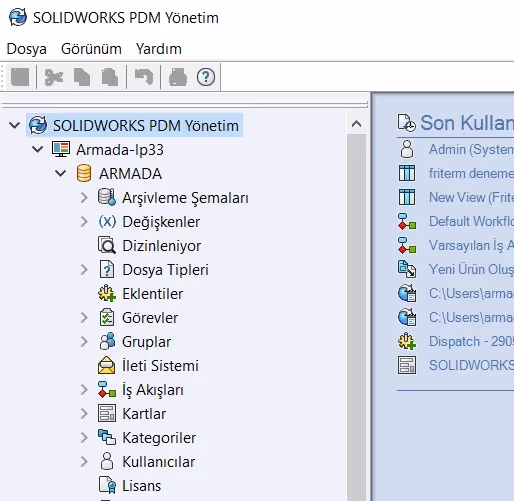Select Kullanıcılar in the tree
Image resolution: width=514 pixels, height=501 pixels.
coord(159,462)
